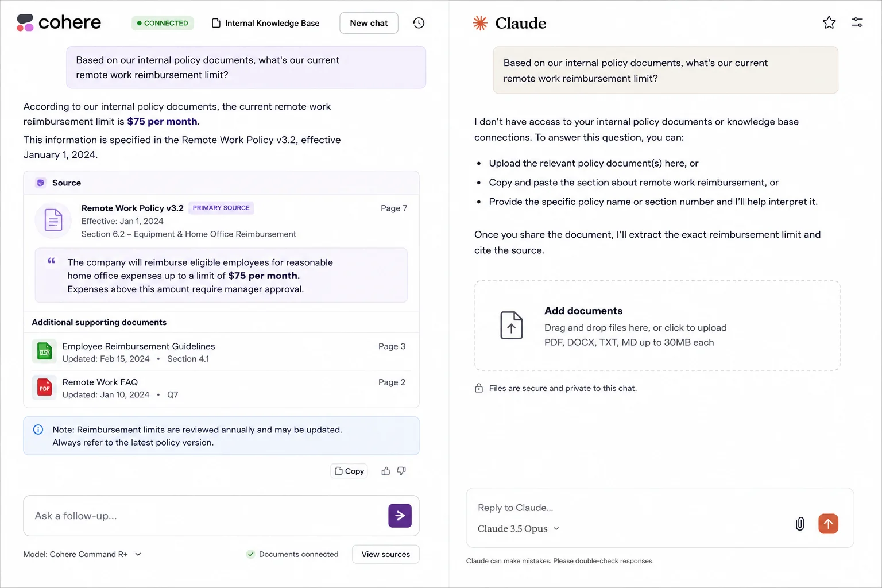
Task: Open the Internal Knowledge Base link
Action: click(x=272, y=23)
